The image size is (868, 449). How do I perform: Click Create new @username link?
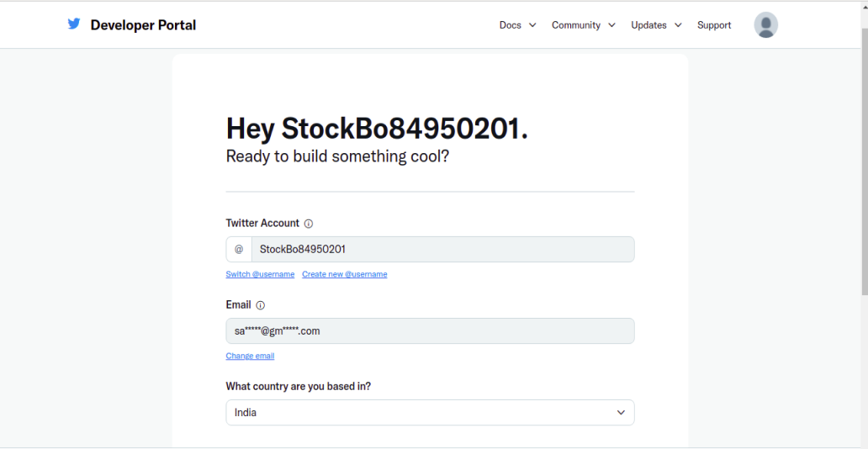(344, 274)
